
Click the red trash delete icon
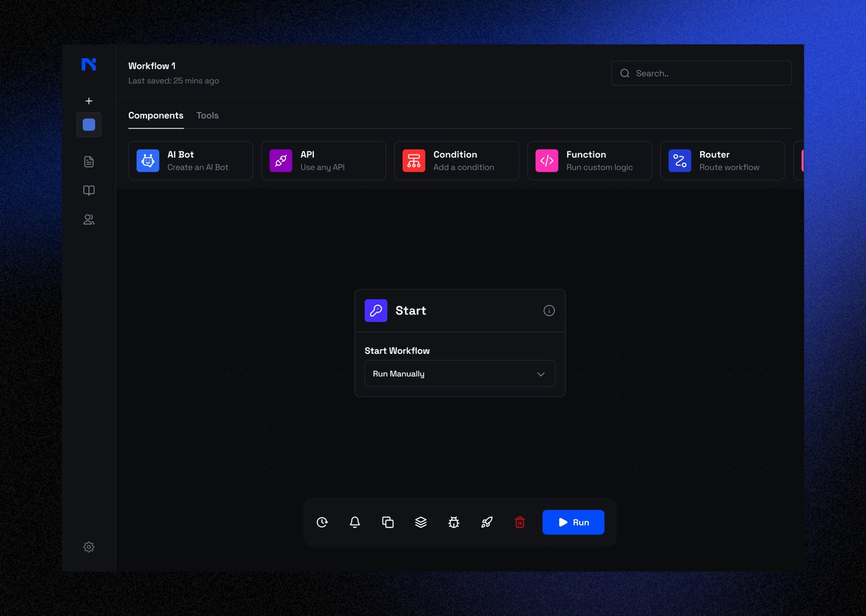pyautogui.click(x=520, y=522)
